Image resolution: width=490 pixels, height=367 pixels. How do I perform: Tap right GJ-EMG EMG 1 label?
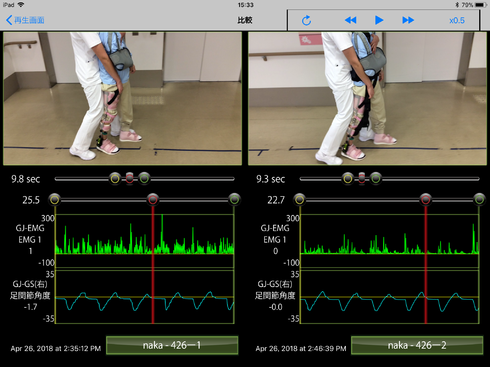[x=275, y=234]
